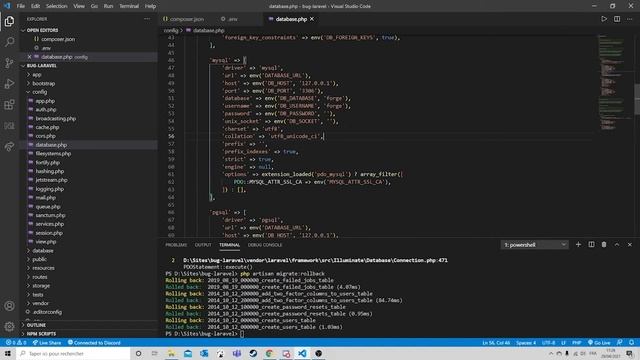Add a new terminal with plus icon

578,244
